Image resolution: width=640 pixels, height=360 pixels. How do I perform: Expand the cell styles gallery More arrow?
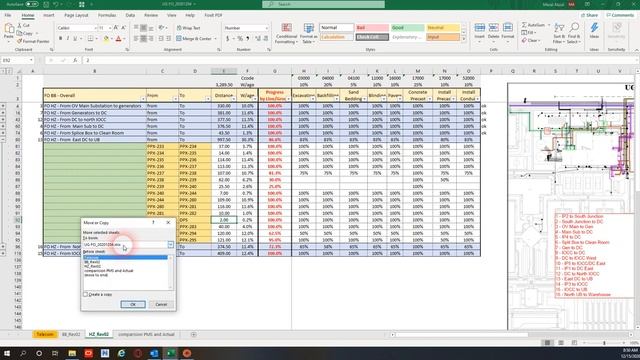(463, 40)
